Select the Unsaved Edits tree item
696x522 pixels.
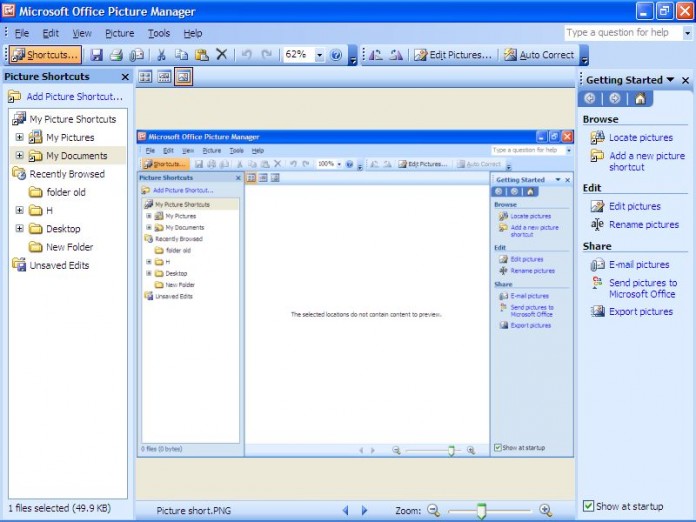pos(59,265)
